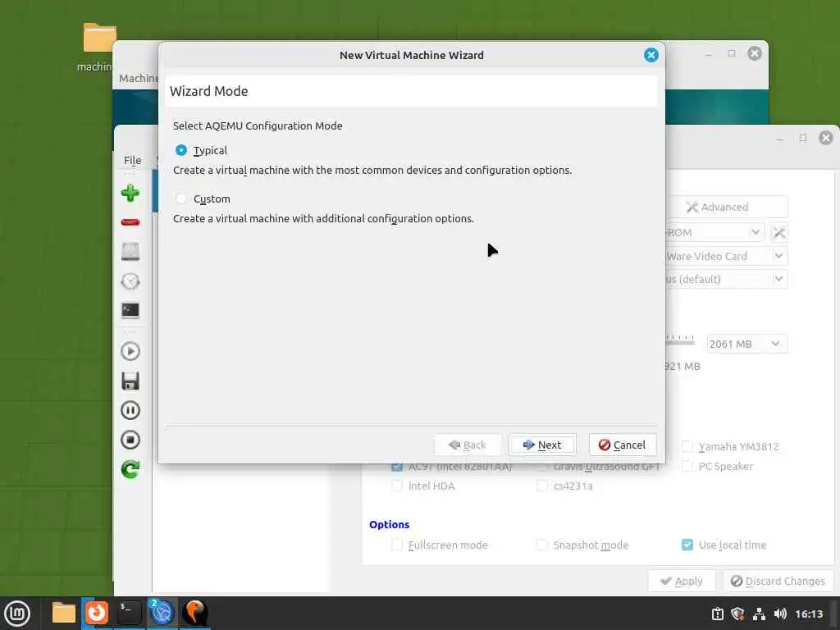Reset VM with green circular arrow icon

(x=130, y=469)
